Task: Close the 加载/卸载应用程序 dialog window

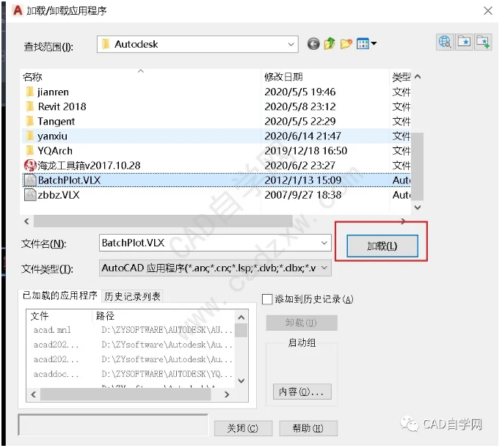Action: coord(488,10)
